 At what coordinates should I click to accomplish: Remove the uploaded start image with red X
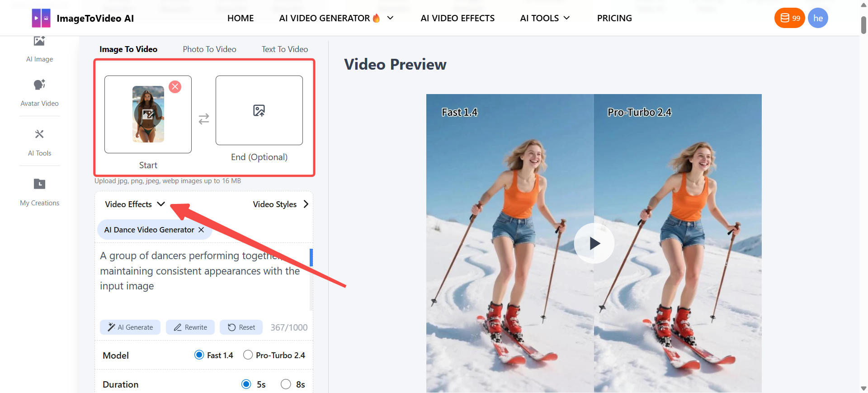pos(175,87)
